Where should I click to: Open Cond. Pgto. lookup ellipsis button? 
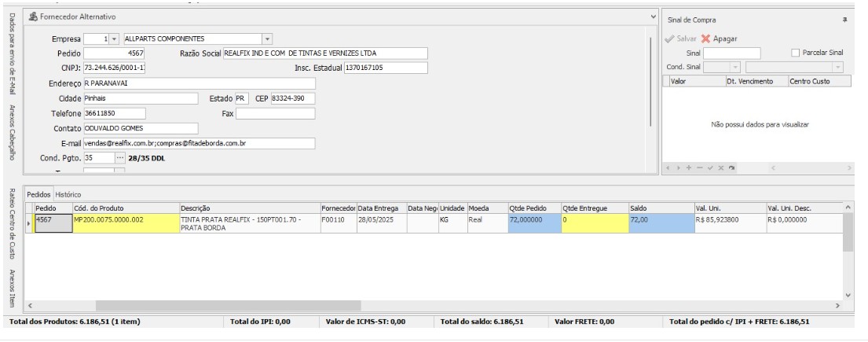[120, 158]
